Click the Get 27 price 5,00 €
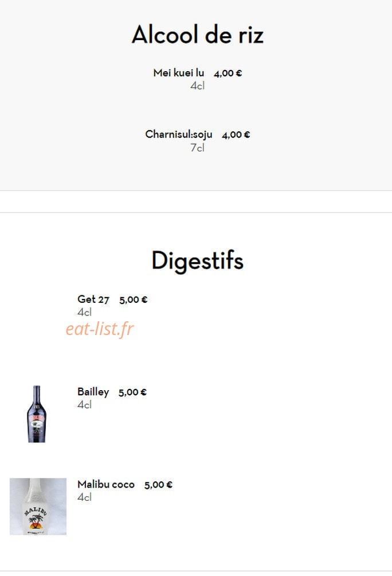The height and width of the screenshot is (576, 392). [133, 299]
